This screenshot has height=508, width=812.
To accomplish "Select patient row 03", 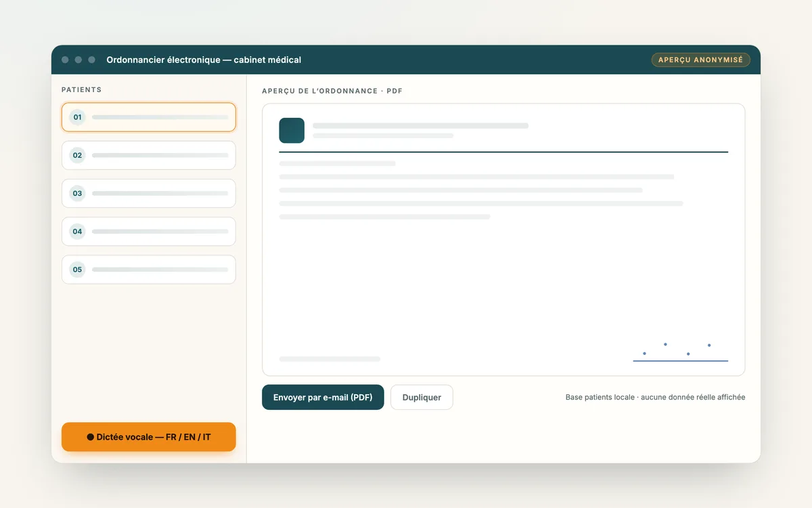I will tap(149, 193).
